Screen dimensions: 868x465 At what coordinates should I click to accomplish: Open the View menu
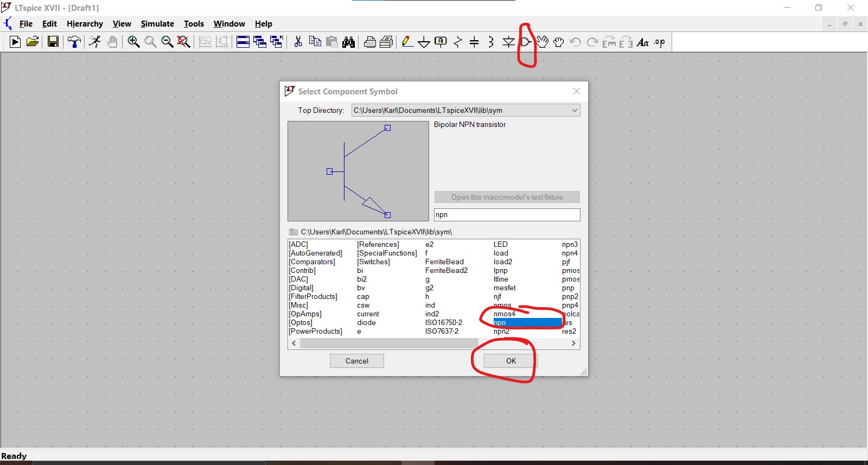(x=122, y=24)
